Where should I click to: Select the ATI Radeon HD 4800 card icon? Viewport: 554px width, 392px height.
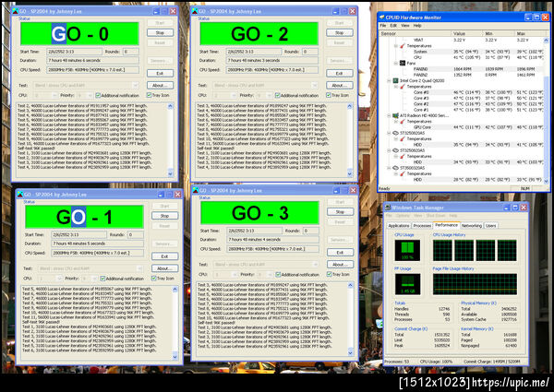[x=396, y=115]
